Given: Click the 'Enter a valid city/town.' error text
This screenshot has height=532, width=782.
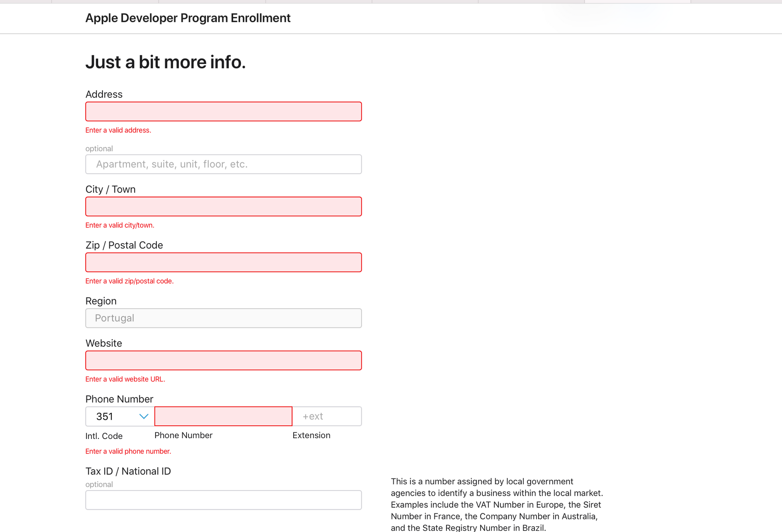Looking at the screenshot, I should (120, 226).
